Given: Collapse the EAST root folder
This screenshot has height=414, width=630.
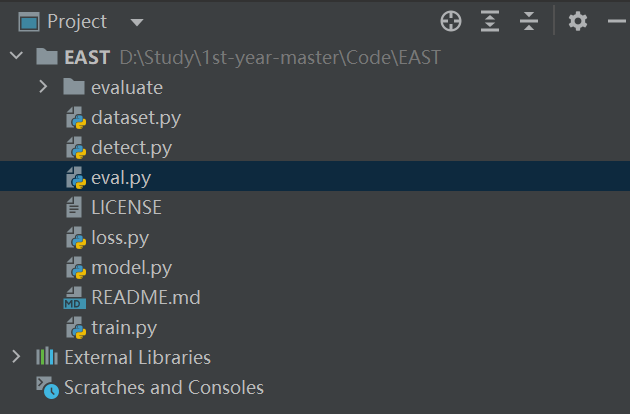Looking at the screenshot, I should coord(16,55).
